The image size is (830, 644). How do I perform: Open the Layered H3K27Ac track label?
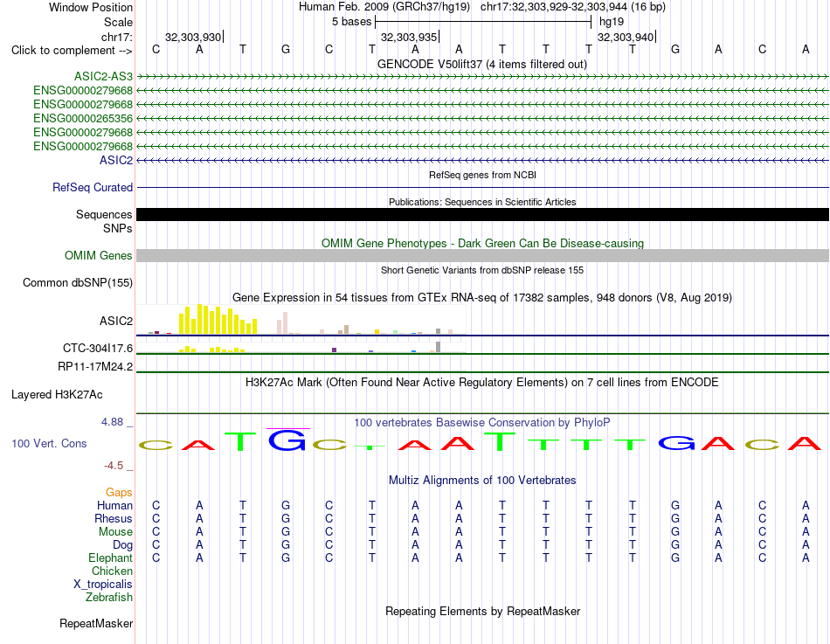(x=57, y=395)
